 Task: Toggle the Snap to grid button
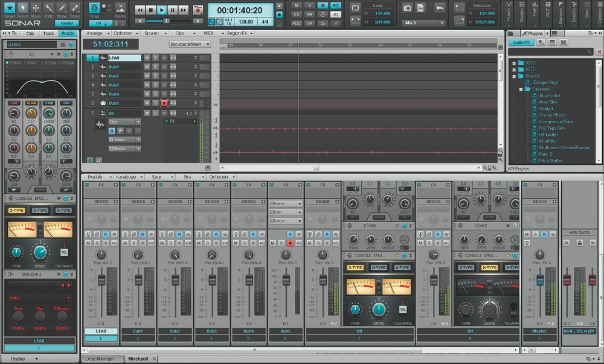pos(94,8)
